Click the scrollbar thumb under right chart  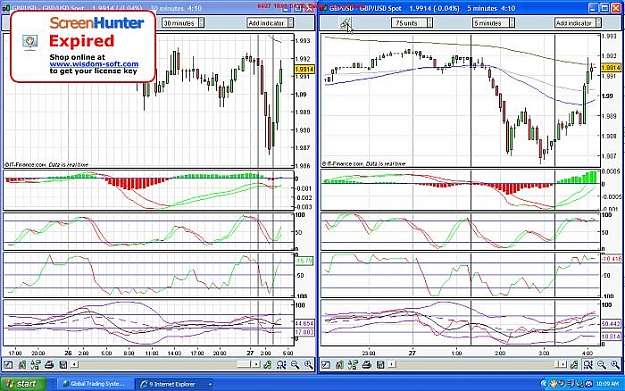point(556,364)
